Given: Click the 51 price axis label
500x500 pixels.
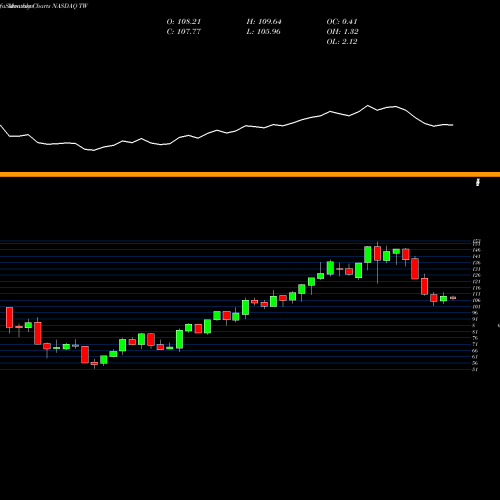Looking at the screenshot, I should coord(476,370).
